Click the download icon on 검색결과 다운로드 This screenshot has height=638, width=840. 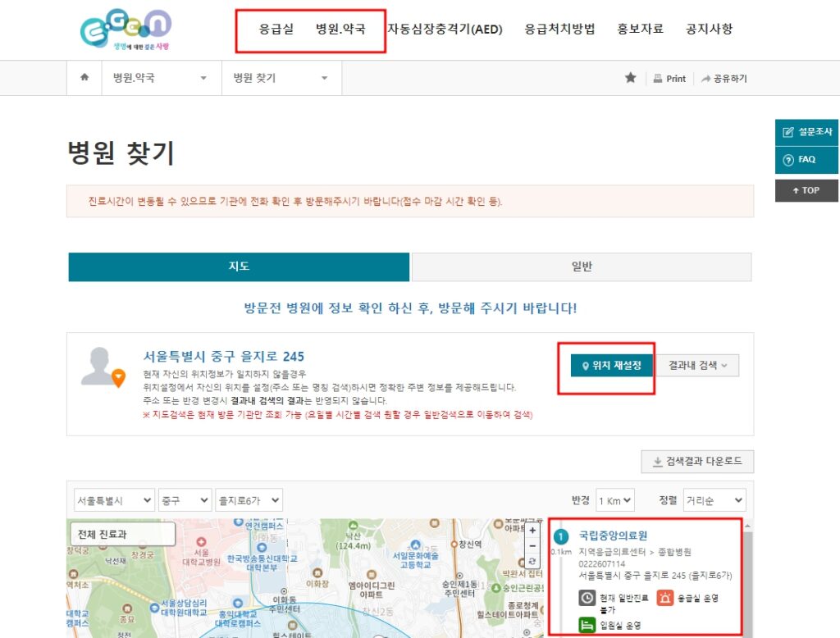(657, 462)
